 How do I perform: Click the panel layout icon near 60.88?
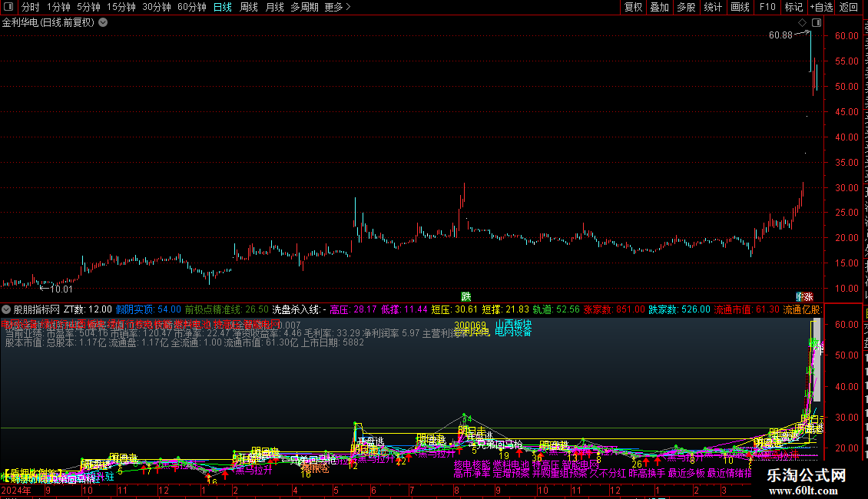(x=817, y=23)
